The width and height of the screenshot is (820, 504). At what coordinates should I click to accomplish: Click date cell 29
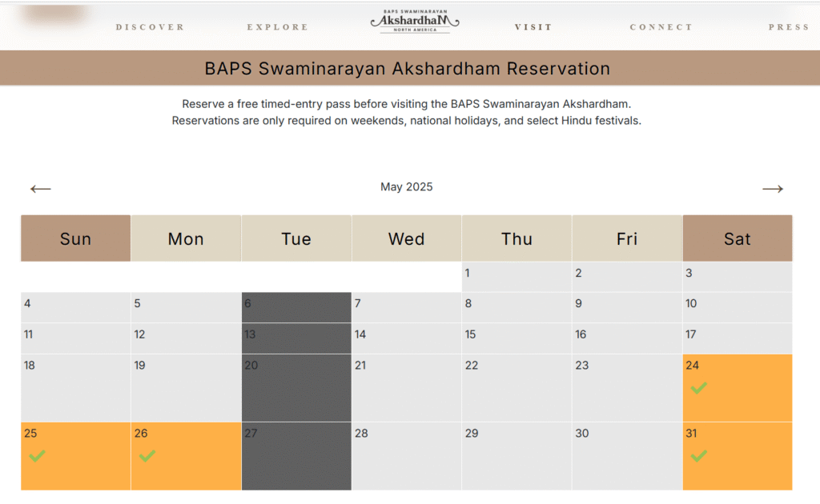517,456
